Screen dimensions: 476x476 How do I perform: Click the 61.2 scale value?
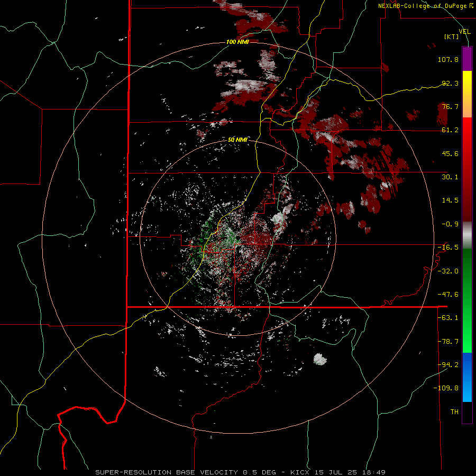point(450,130)
